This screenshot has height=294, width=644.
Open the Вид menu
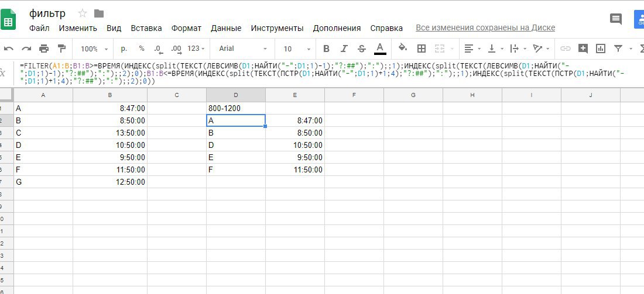114,28
